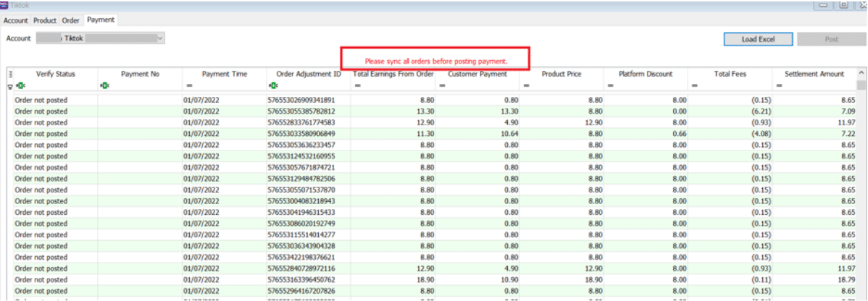
Task: Switch to the Account tab
Action: coord(16,20)
